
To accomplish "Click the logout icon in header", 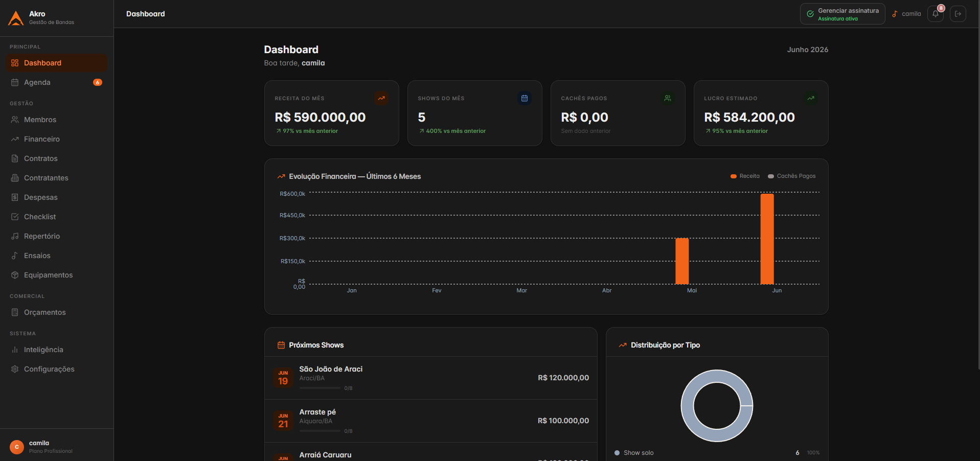I will pos(958,14).
